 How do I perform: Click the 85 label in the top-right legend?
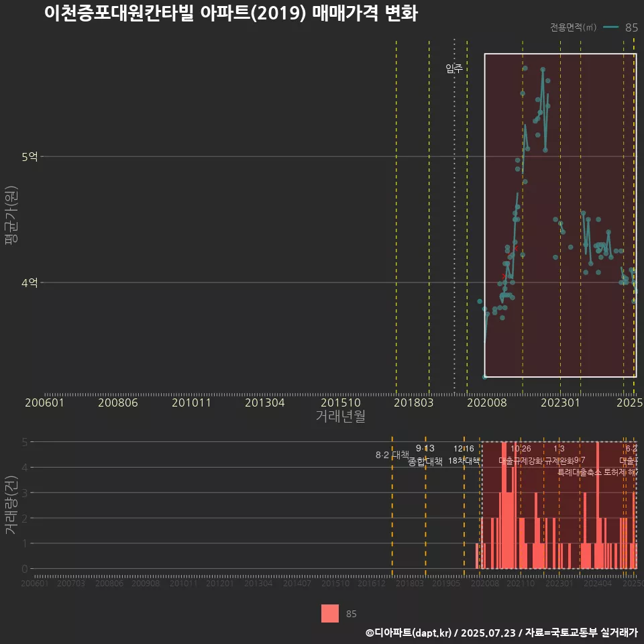631,28
